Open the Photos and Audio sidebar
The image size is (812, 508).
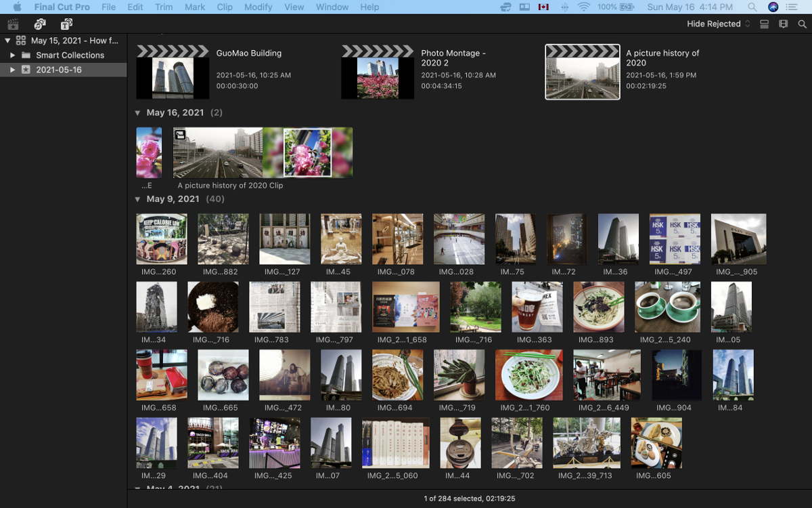click(x=40, y=24)
